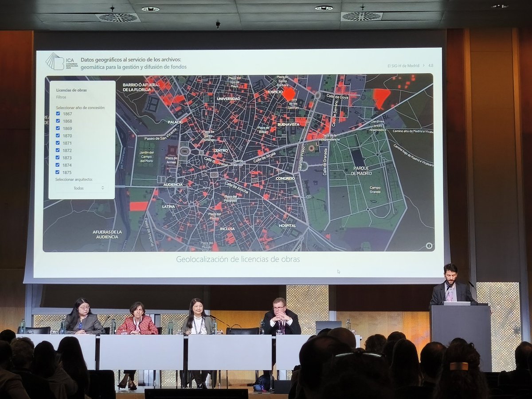The height and width of the screenshot is (399, 532).
Task: Click the red rectangle west of Latina
Action: tap(138, 206)
